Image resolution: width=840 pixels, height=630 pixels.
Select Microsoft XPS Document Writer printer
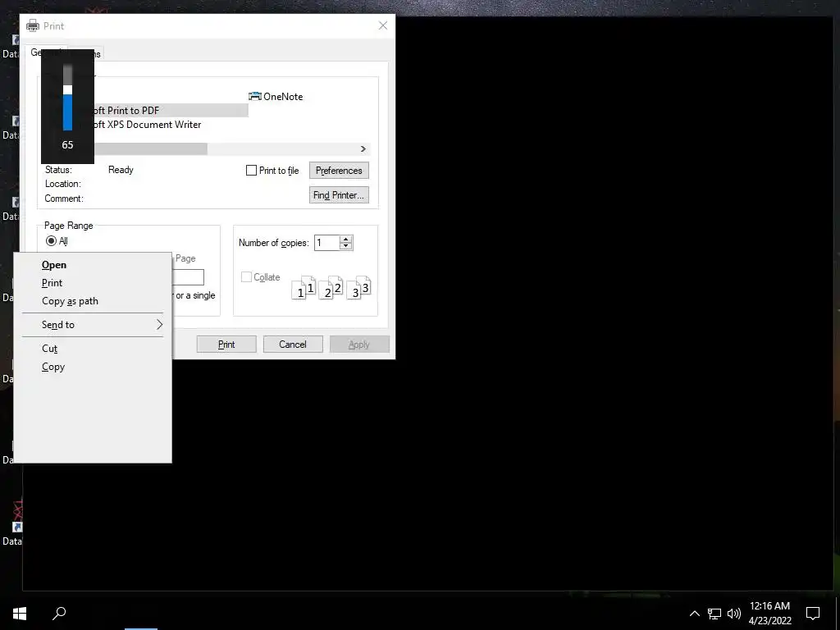coord(148,125)
